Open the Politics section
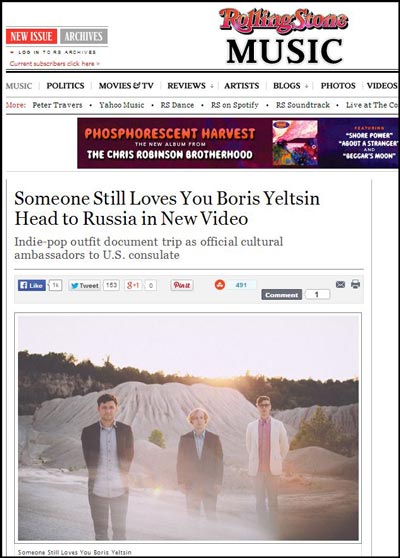The width and height of the screenshot is (400, 558). [x=65, y=86]
